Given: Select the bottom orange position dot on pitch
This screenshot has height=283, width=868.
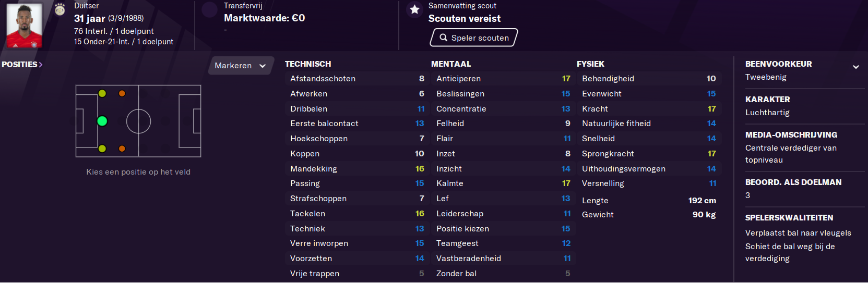Looking at the screenshot, I should 122,149.
